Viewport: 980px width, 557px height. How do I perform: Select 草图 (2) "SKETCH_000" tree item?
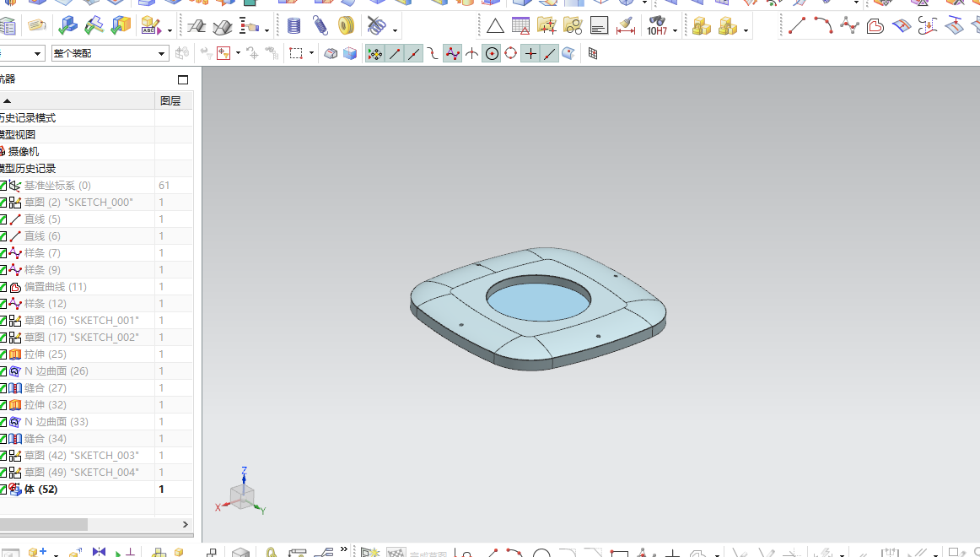pyautogui.click(x=78, y=203)
